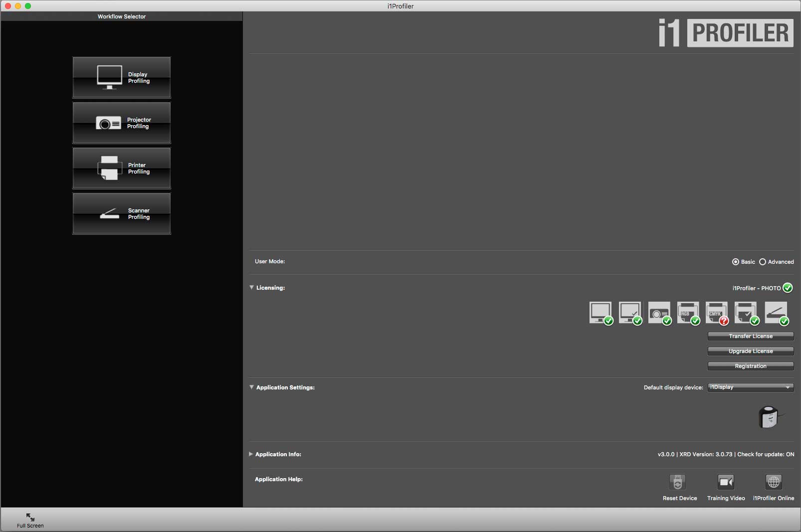Start the Printer Profiling workflow
Viewport: 801px width, 532px height.
click(x=122, y=168)
